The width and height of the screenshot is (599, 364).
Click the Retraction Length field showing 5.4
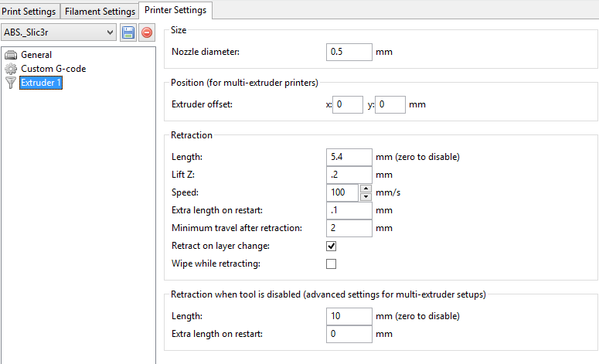(349, 157)
